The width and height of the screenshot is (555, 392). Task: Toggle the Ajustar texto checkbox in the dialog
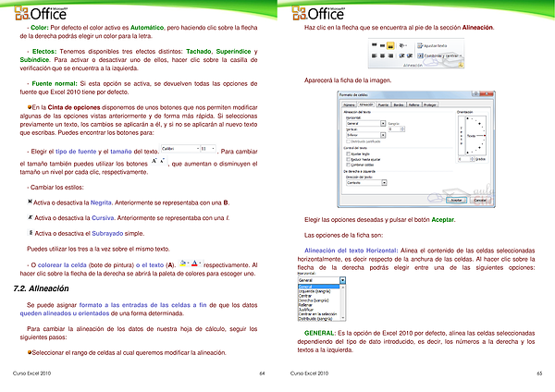tap(349, 153)
